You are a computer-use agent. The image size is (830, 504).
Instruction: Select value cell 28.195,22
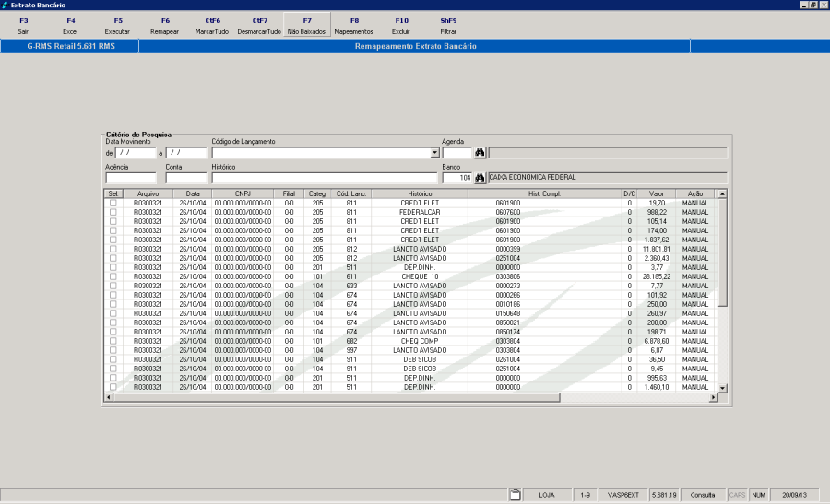[x=657, y=276]
